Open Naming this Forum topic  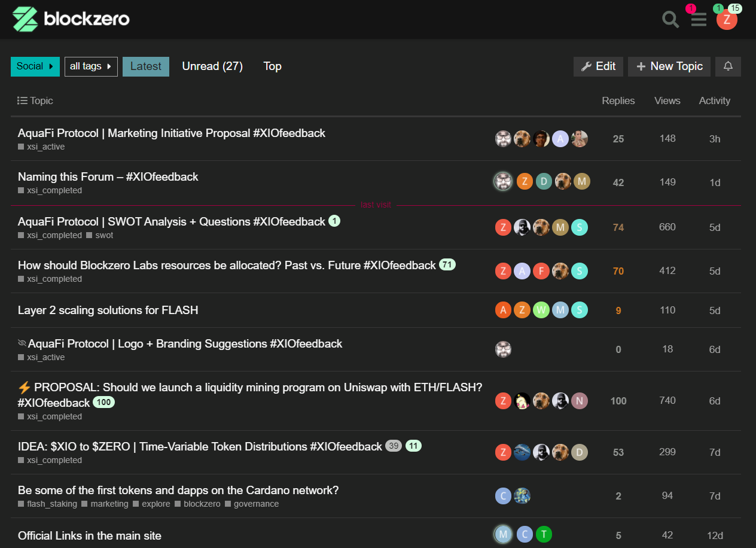pyautogui.click(x=108, y=176)
